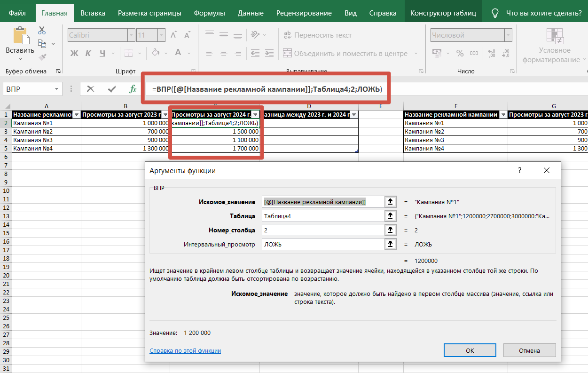
Task: Collapse dialog via Искомое_значение range arrow
Action: [x=390, y=202]
